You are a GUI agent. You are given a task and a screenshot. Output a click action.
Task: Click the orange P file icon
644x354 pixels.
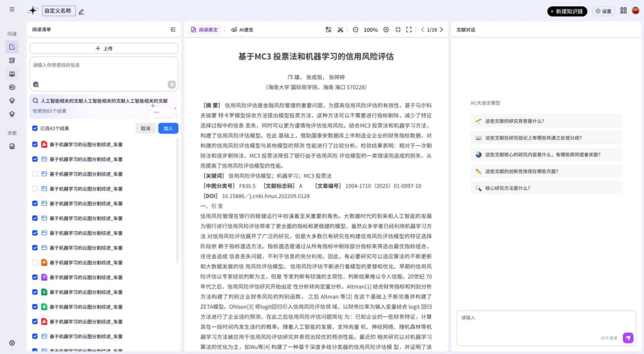pos(44,262)
